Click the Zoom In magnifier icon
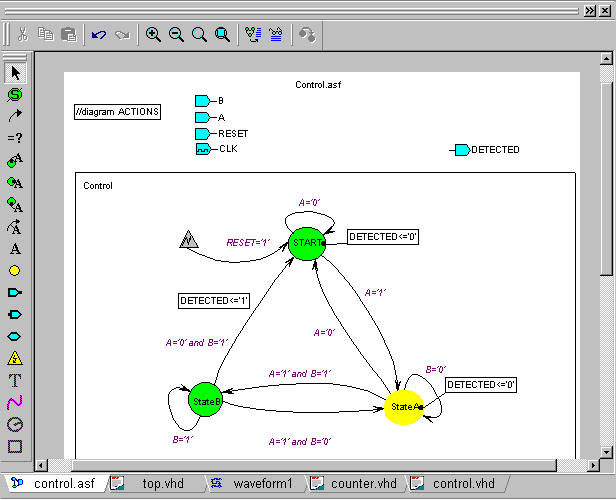The width and height of the screenshot is (616, 500). [x=153, y=35]
